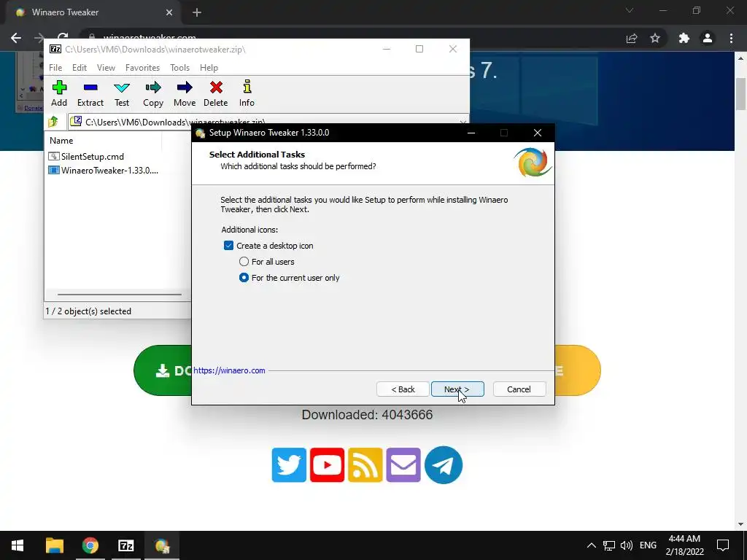Click the Copy icon in 7-Zip
Image resolution: width=747 pixels, height=560 pixels.
pos(153,93)
